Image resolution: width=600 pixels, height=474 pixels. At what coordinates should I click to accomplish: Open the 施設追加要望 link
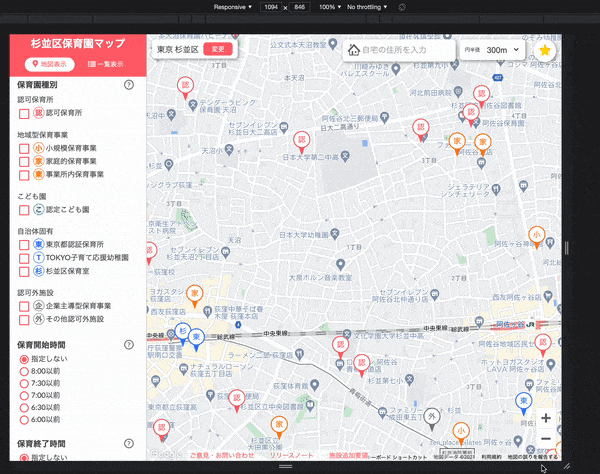point(348,455)
